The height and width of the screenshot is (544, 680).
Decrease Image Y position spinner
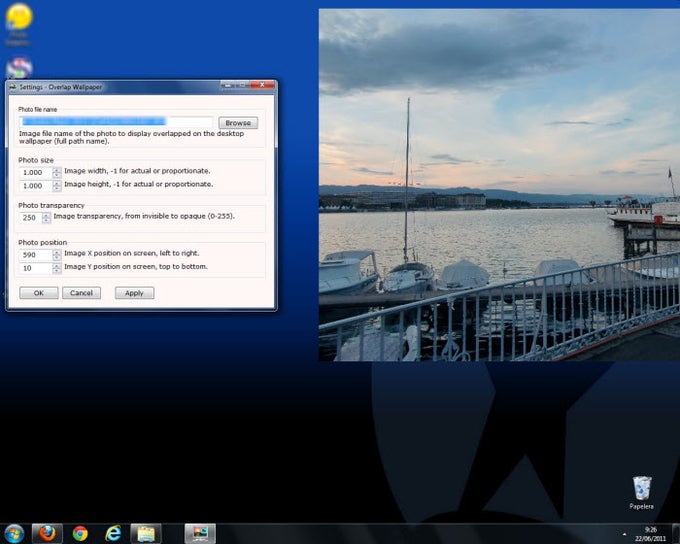(57, 272)
